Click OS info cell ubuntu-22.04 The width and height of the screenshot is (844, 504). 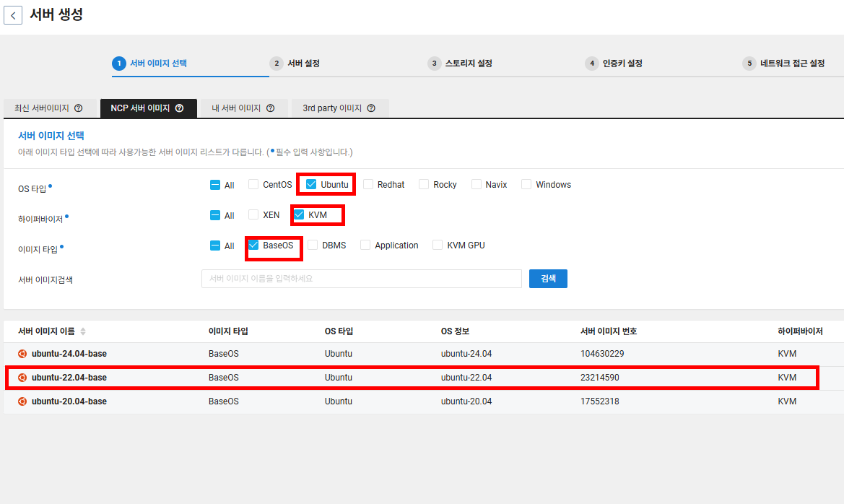[x=466, y=378]
